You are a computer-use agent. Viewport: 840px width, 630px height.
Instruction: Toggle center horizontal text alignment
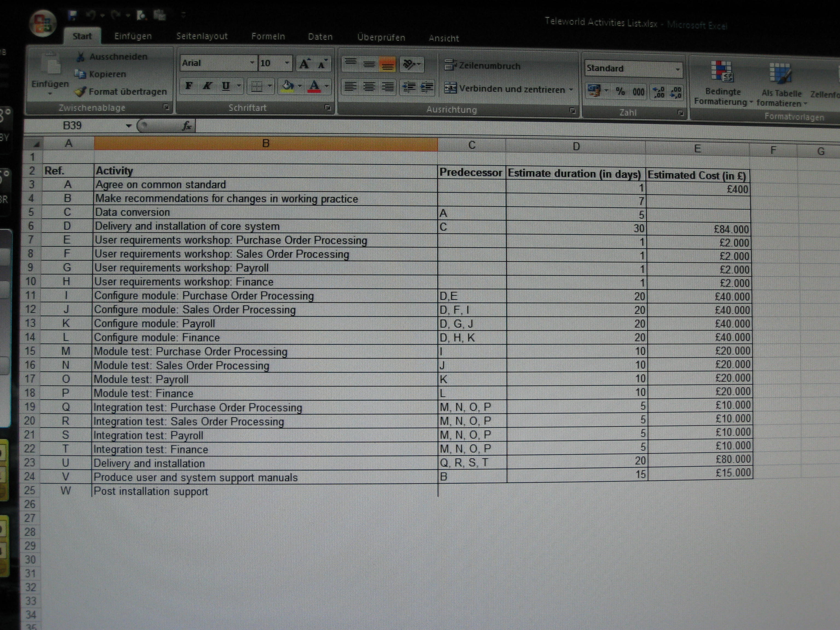pos(369,87)
